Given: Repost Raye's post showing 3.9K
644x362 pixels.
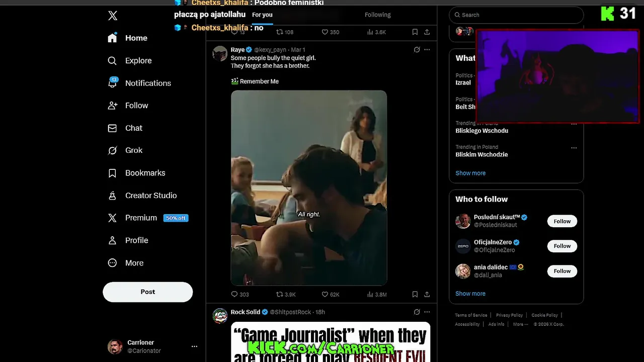Looking at the screenshot, I should (286, 295).
